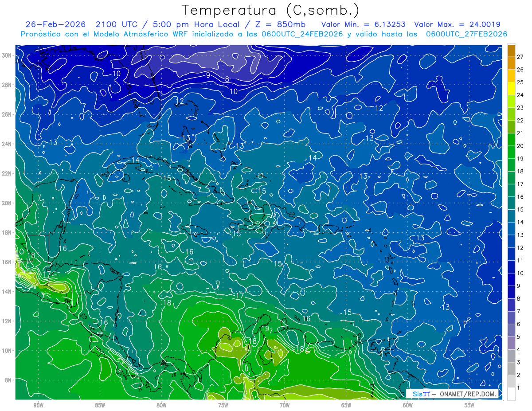532x411 pixels.
Task: Select the date text "26-Feb-2026"
Action: [56, 24]
